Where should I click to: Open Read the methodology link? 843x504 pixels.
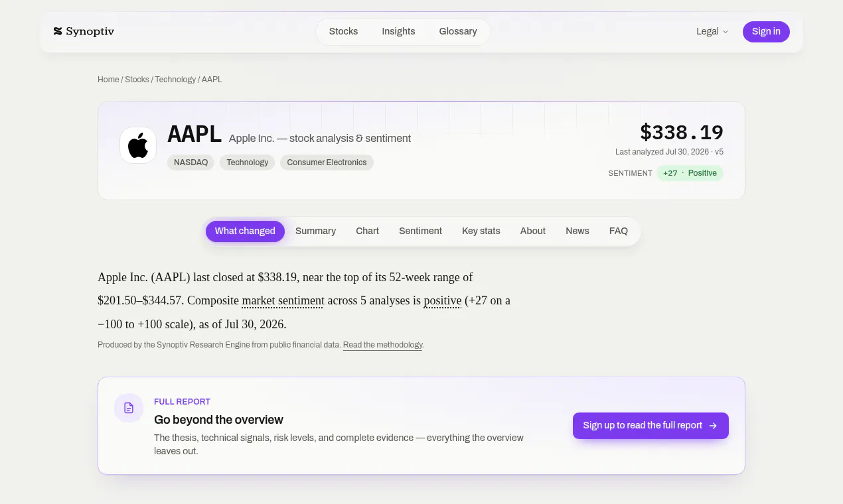click(383, 345)
